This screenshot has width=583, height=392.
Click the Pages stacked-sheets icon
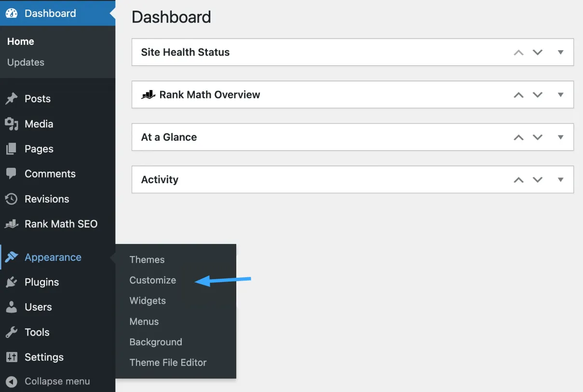[11, 149]
